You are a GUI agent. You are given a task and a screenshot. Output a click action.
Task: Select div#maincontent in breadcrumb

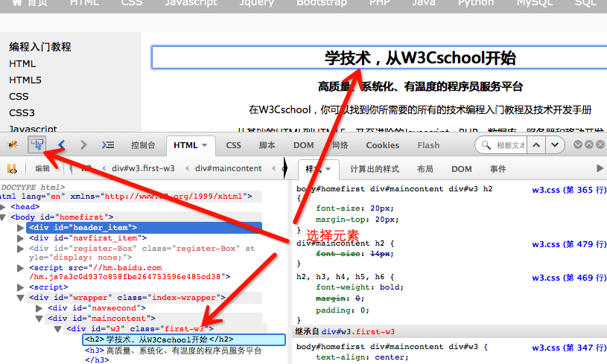(228, 168)
